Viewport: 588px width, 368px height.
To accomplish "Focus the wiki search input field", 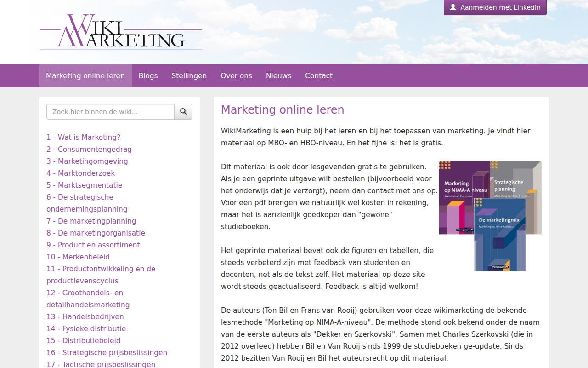I will tap(110, 112).
